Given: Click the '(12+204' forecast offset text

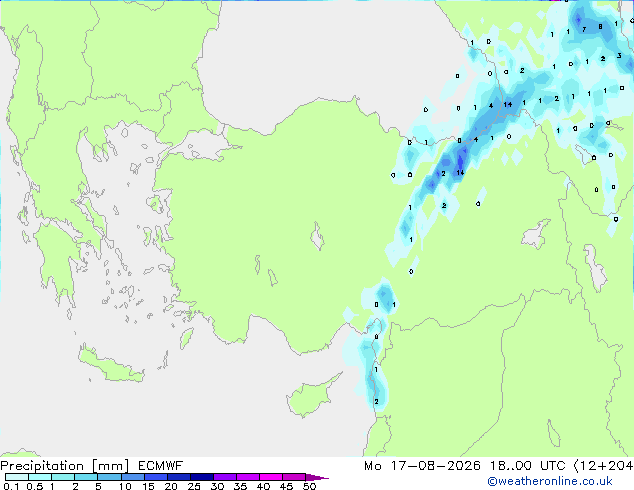Looking at the screenshot, I should point(604,466).
